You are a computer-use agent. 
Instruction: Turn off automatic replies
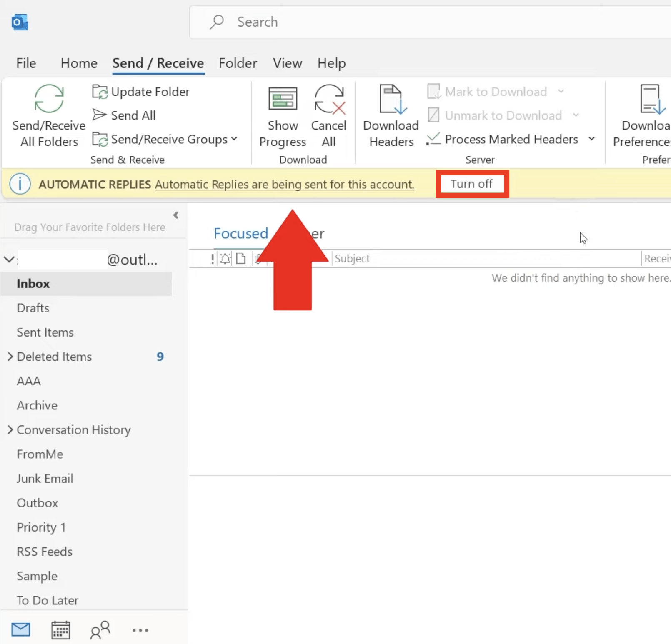coord(472,184)
